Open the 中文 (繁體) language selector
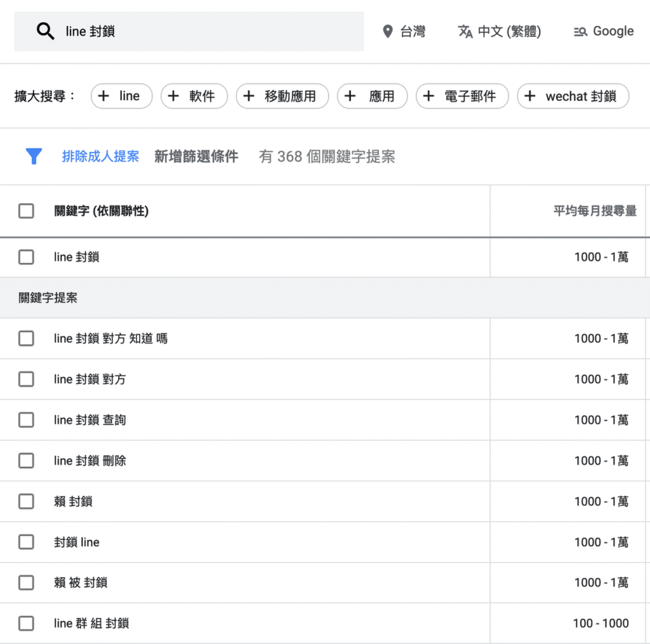This screenshot has width=650, height=644. tap(500, 32)
